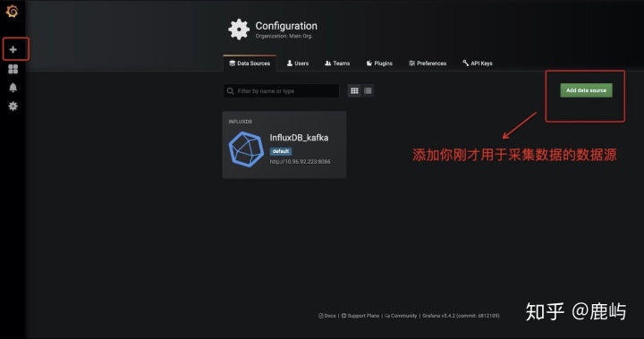Screen dimensions: 644x339
Task: Click the INFLUXDB type label on card
Action: pos(241,122)
